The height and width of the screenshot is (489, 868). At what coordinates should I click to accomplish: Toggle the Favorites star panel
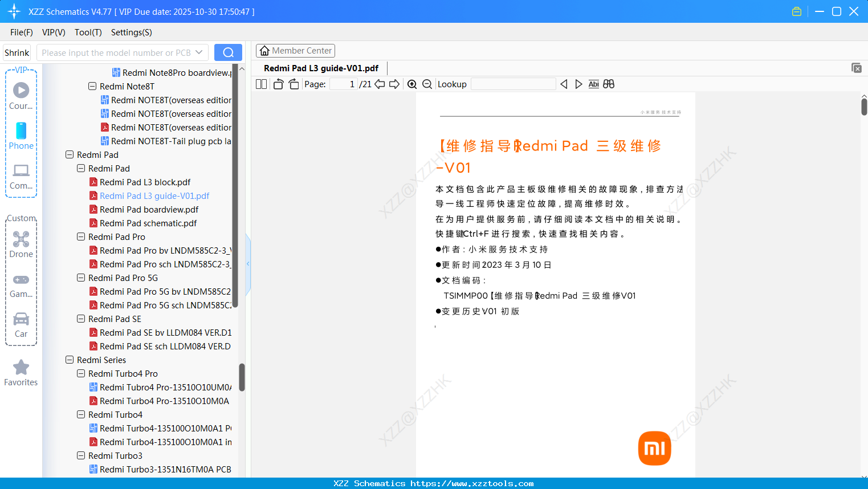tap(21, 368)
